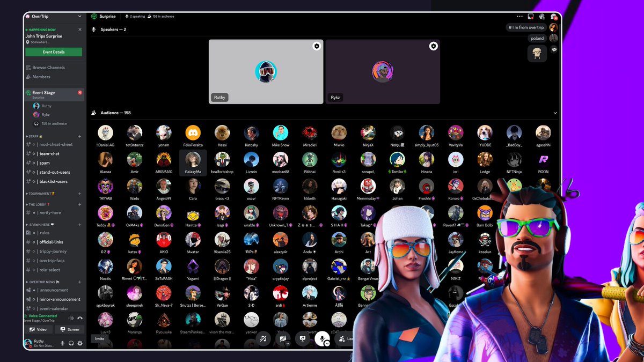Image resolution: width=644 pixels, height=362 pixels.
Task: Start screen sharing
Action: pyautogui.click(x=303, y=339)
